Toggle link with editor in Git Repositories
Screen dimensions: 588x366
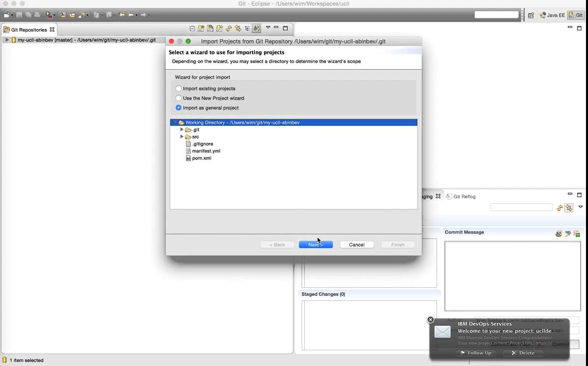pyautogui.click(x=238, y=28)
